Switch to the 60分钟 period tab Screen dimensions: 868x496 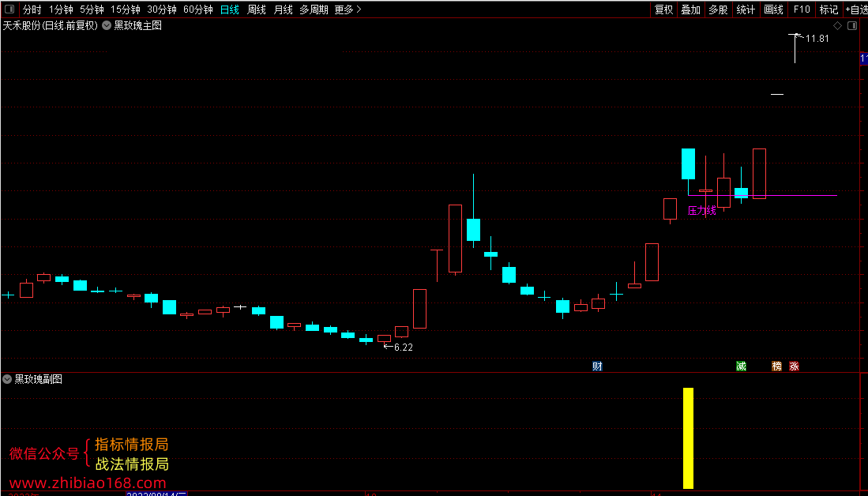(198, 9)
